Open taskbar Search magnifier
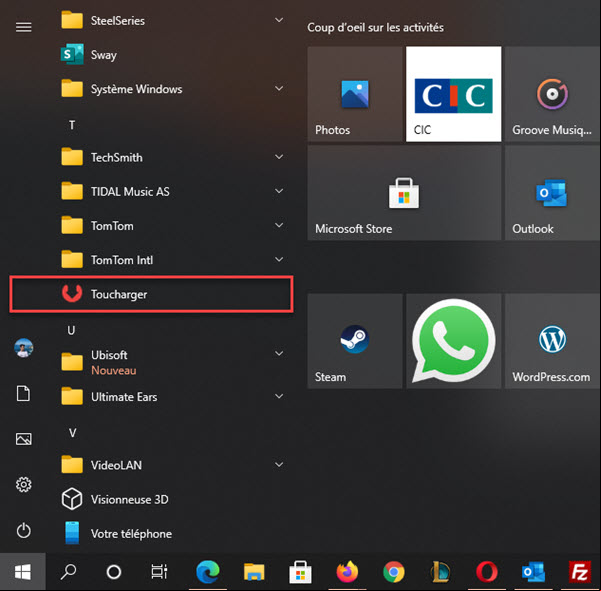The image size is (601, 591). pyautogui.click(x=68, y=572)
